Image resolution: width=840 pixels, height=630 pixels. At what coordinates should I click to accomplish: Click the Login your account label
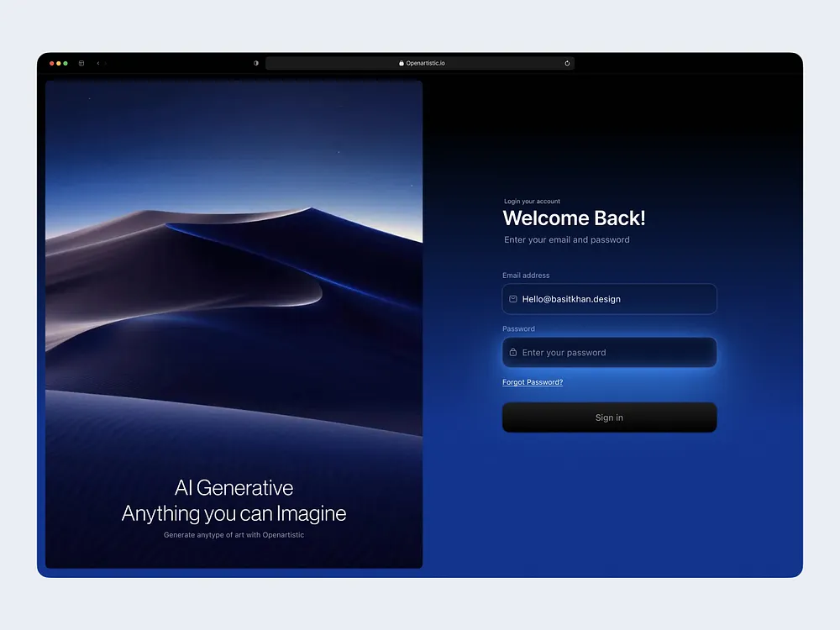click(x=532, y=202)
